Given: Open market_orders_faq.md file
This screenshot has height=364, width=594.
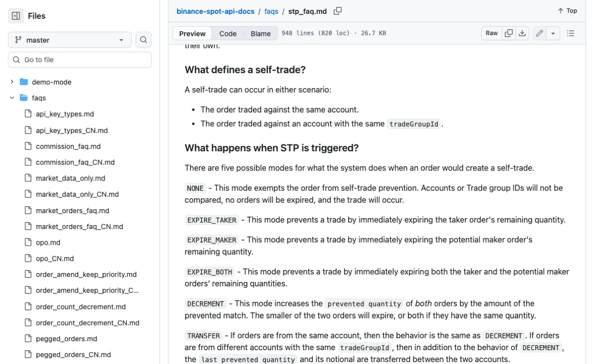Looking at the screenshot, I should (x=72, y=211).
